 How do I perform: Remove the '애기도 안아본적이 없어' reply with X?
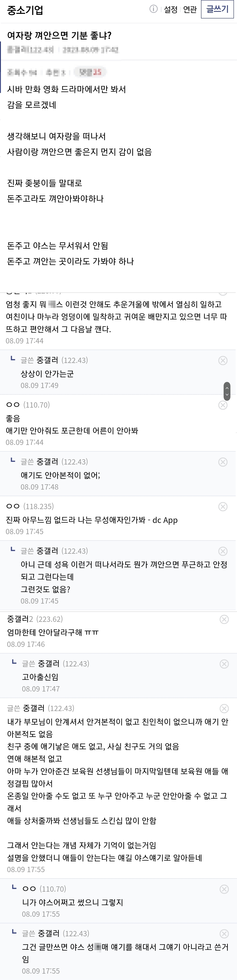(223, 462)
